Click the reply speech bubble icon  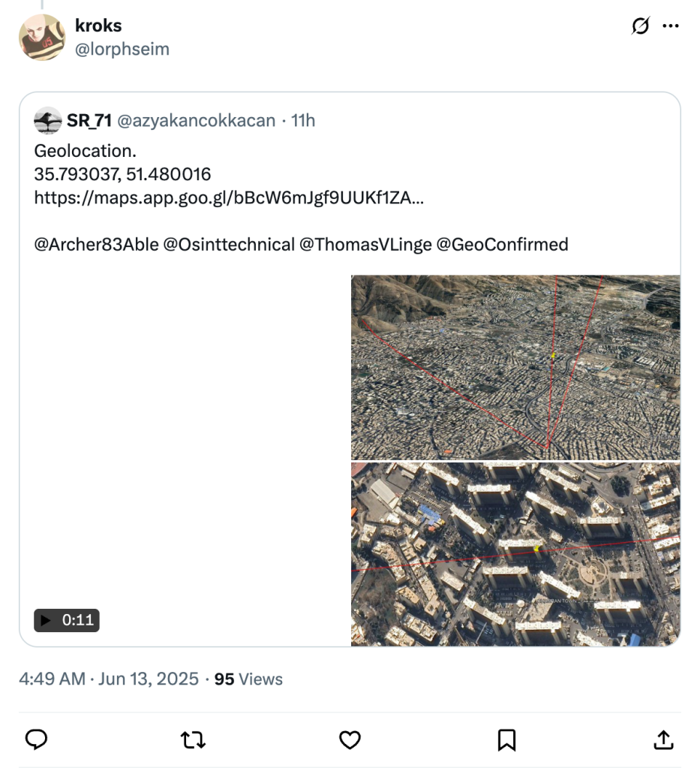(36, 740)
